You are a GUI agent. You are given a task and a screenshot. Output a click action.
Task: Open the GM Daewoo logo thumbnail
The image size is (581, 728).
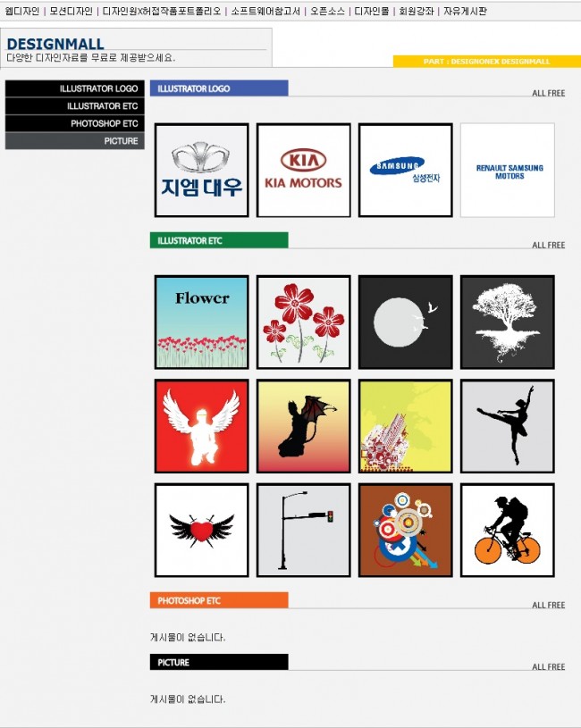coord(201,170)
